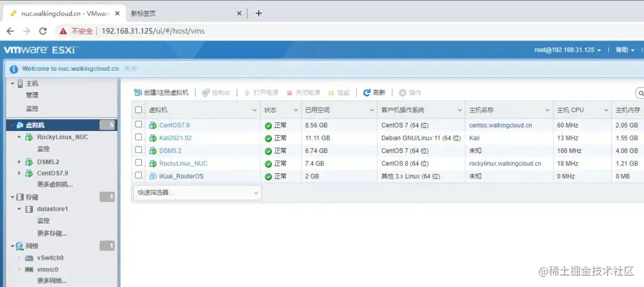Check the Kali2021.02 row checkbox
This screenshot has height=287, width=644.
pos(138,137)
